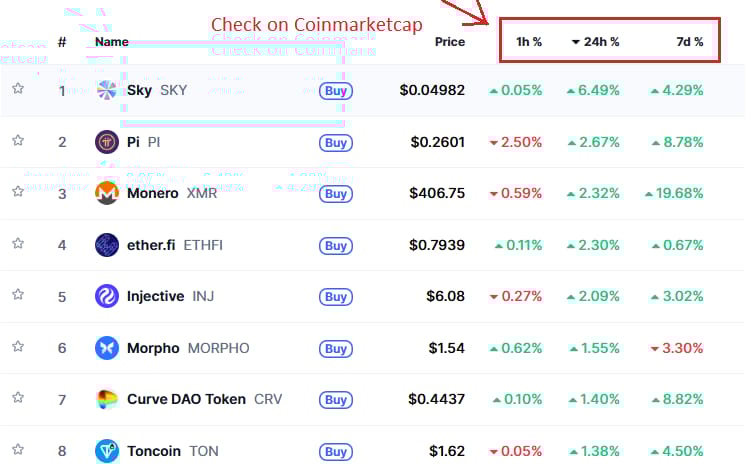The image size is (748, 466).
Task: Click the Sky coin logo icon
Action: (x=106, y=90)
